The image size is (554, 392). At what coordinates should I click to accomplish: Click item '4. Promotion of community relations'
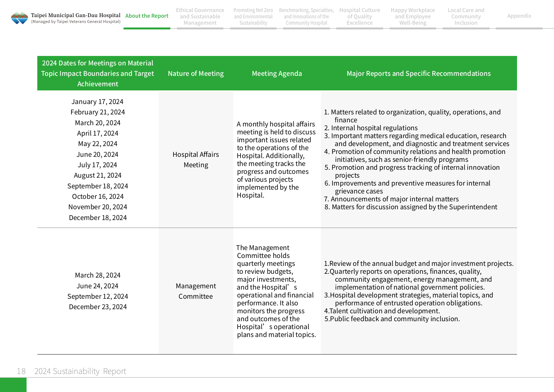tap(415, 156)
